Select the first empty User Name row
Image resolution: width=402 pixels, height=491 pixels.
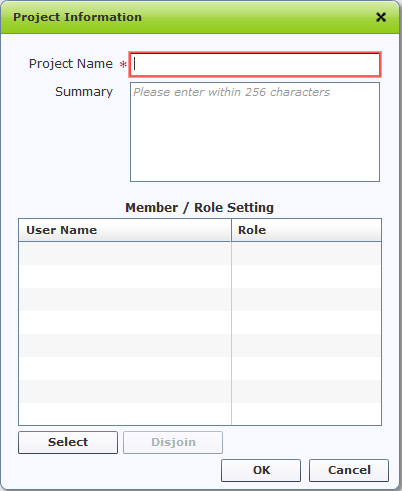click(125, 253)
